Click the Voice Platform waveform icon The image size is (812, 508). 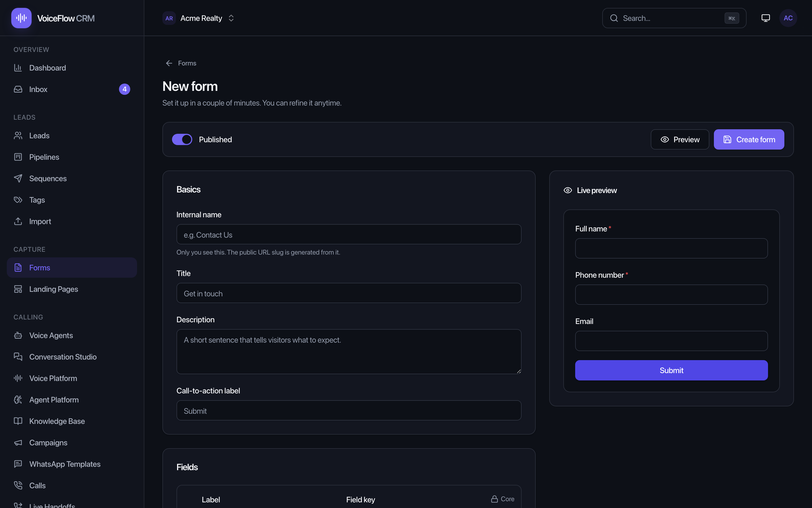click(x=18, y=378)
